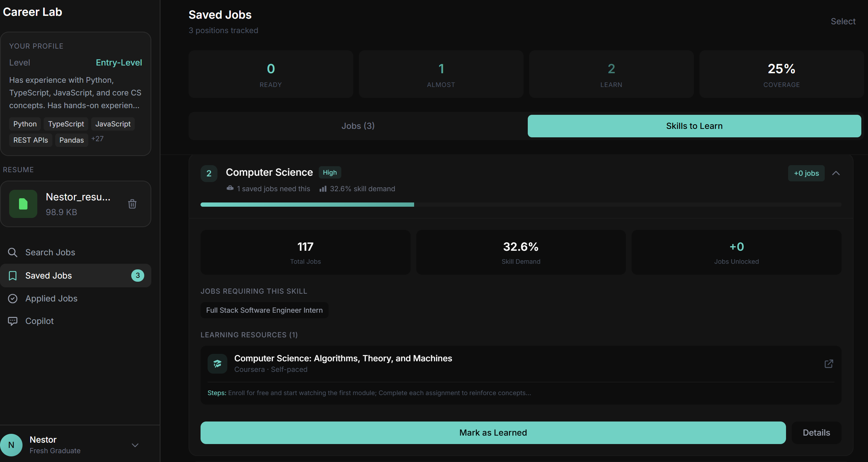
Task: Switch to the Jobs (3) tab
Action: (x=358, y=126)
